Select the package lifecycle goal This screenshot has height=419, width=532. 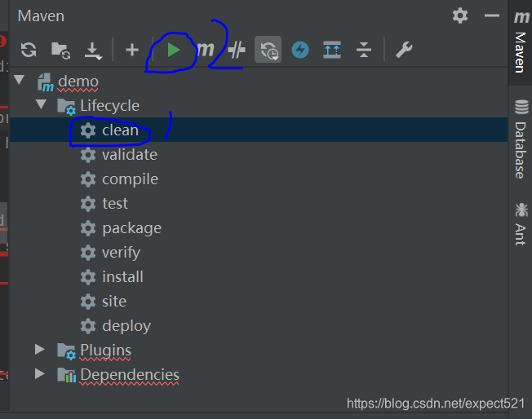[132, 228]
